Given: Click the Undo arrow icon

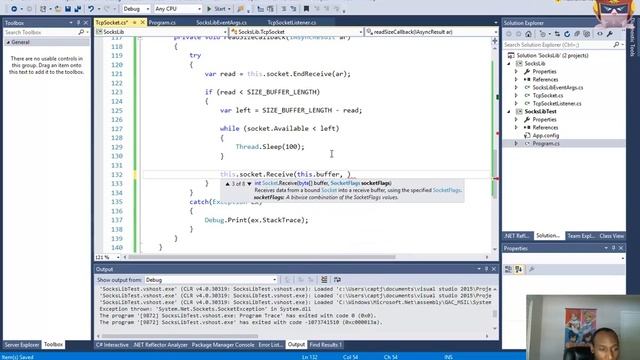Looking at the screenshot, I should point(91,9).
